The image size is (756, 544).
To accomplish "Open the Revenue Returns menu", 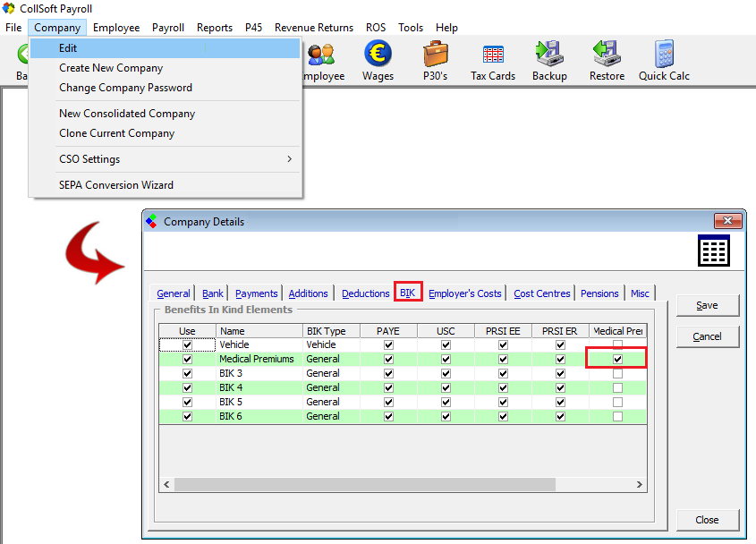I will [313, 28].
